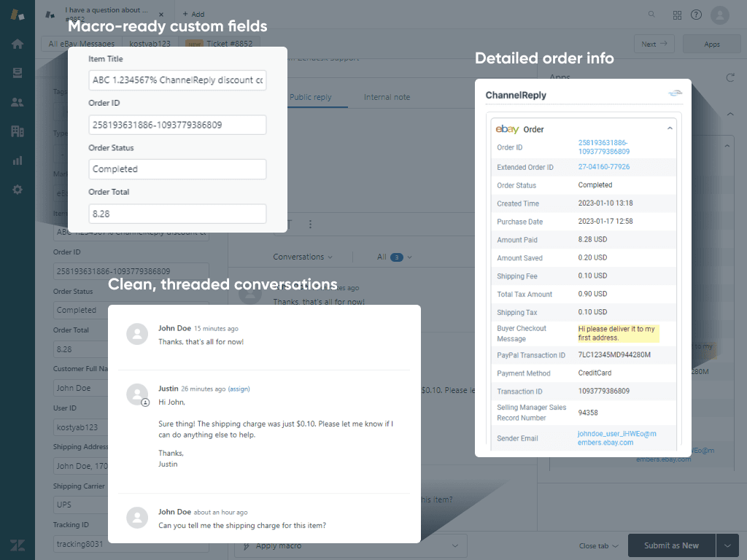
Task: Open the Apply macro dropdown
Action: [x=351, y=545]
